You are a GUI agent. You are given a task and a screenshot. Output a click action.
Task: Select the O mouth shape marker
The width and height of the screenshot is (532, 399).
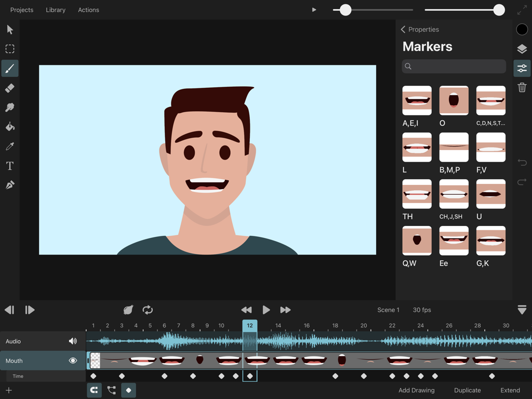pyautogui.click(x=454, y=100)
